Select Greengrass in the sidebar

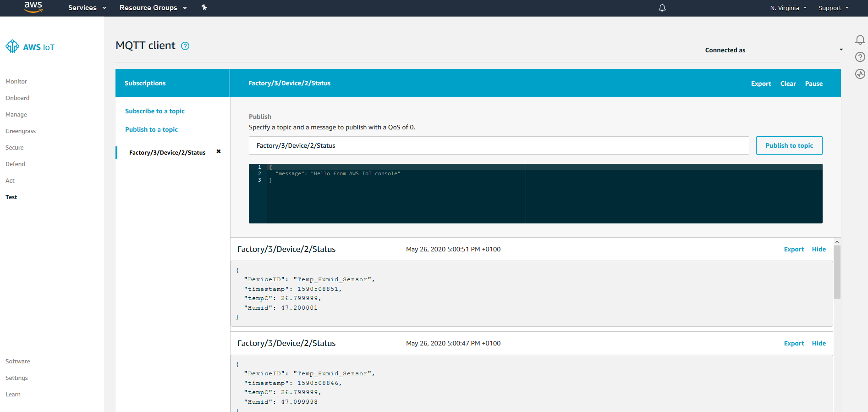(x=21, y=131)
